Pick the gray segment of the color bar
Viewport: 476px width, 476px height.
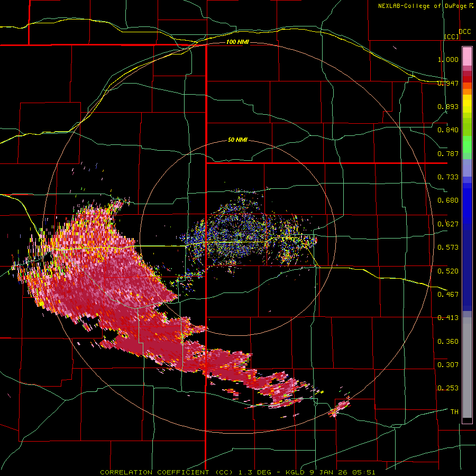click(467, 368)
